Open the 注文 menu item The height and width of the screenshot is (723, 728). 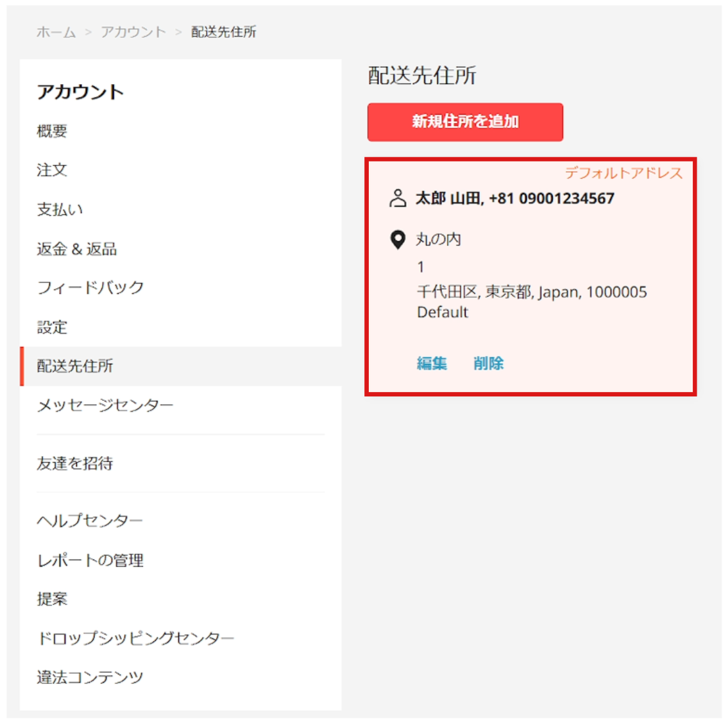pyautogui.click(x=52, y=170)
